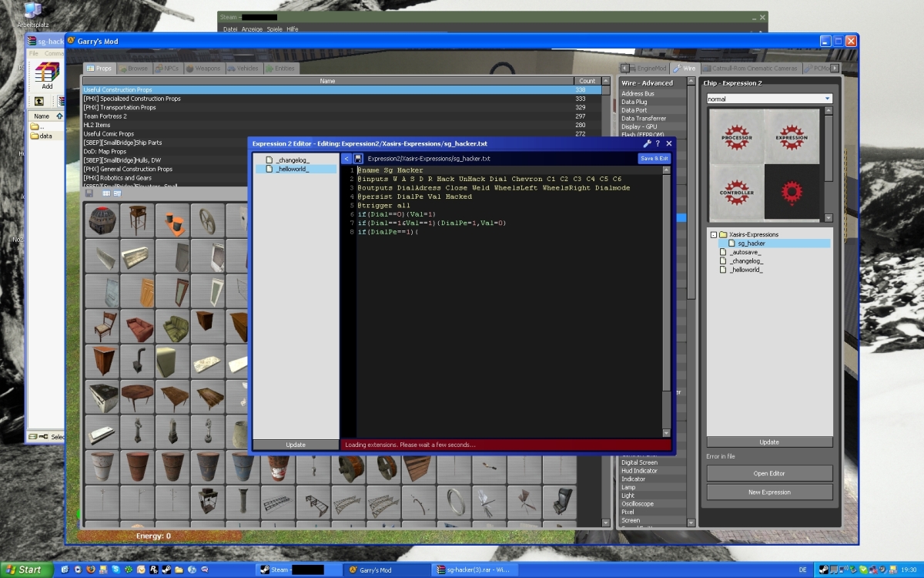The width and height of the screenshot is (924, 578).
Task: Select the Processor chip model thumbnail
Action: point(736,136)
